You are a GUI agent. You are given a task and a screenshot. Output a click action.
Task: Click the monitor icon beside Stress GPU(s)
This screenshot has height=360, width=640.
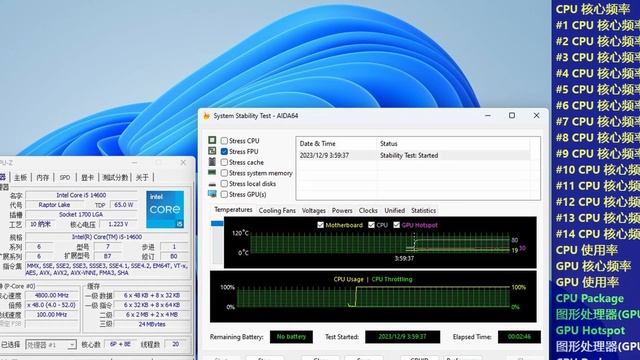coord(212,194)
